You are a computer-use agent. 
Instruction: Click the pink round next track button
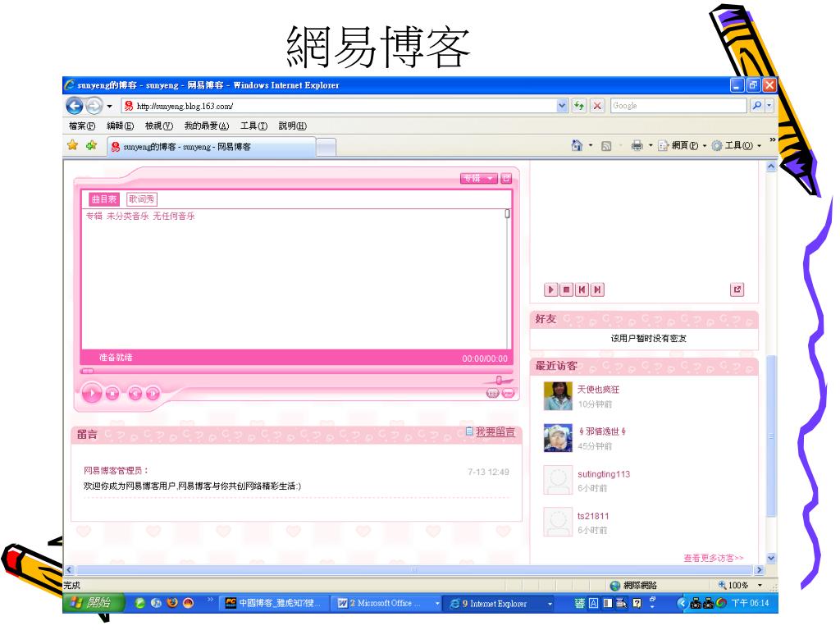153,394
